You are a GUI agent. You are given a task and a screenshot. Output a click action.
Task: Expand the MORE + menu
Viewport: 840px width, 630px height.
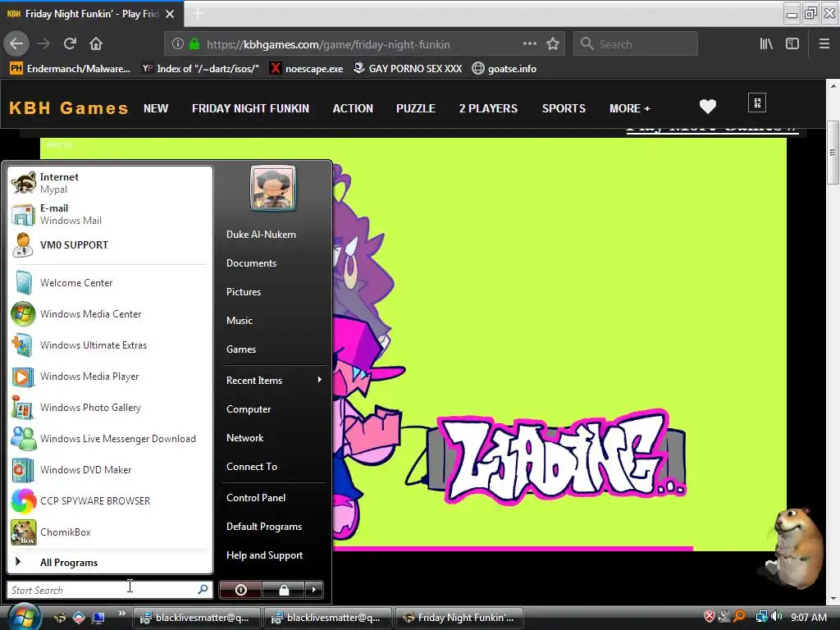630,108
